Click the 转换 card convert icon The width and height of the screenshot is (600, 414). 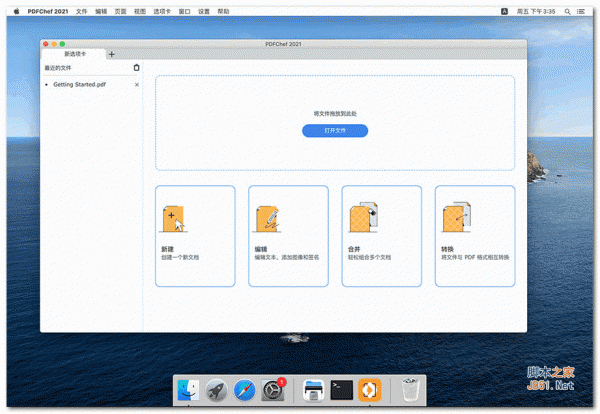457,217
